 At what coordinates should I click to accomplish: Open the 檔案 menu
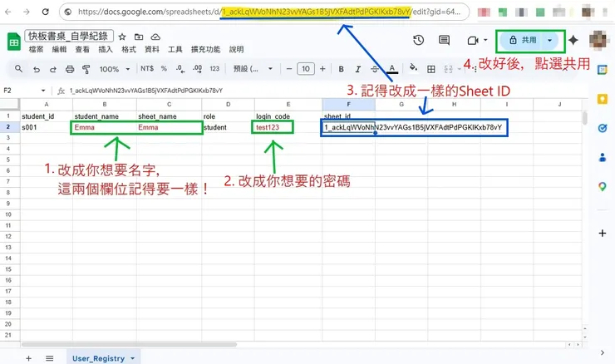[x=36, y=49]
